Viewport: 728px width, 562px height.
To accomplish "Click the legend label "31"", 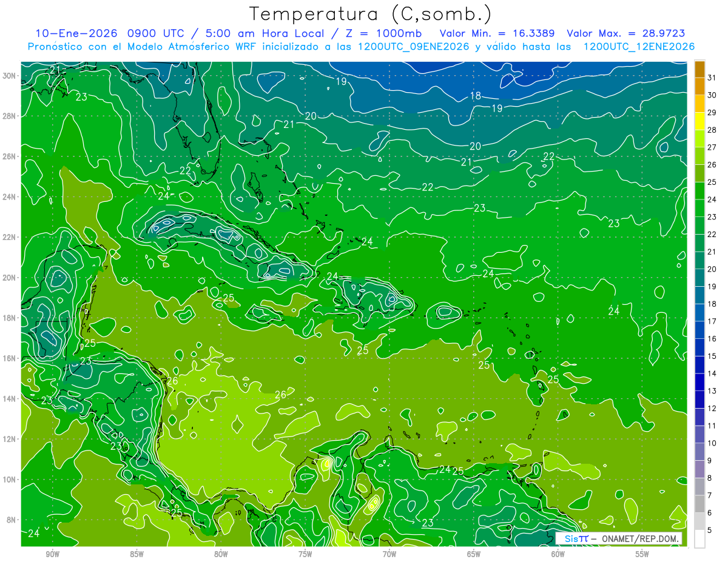I will click(x=712, y=77).
